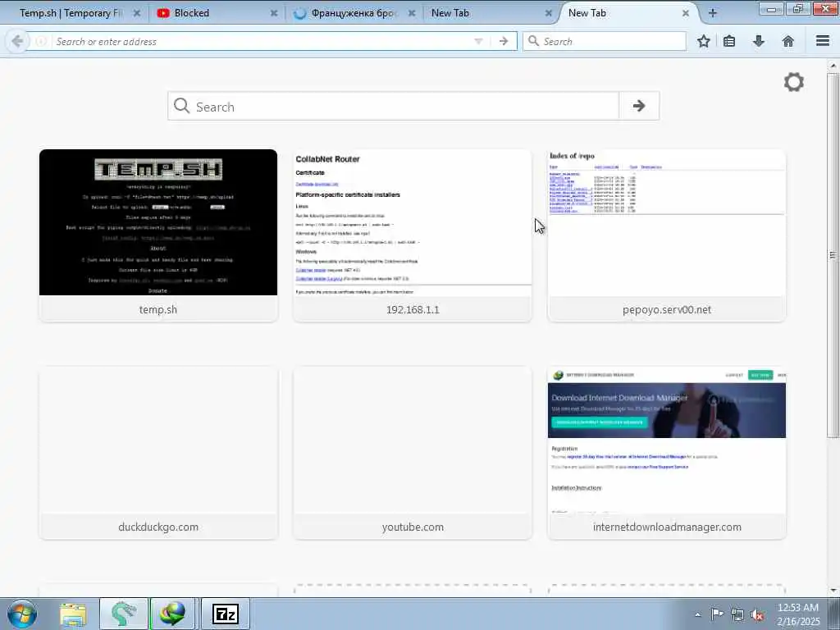Open a new tab with plus button
Viewport: 840px width, 630px height.
tap(713, 13)
